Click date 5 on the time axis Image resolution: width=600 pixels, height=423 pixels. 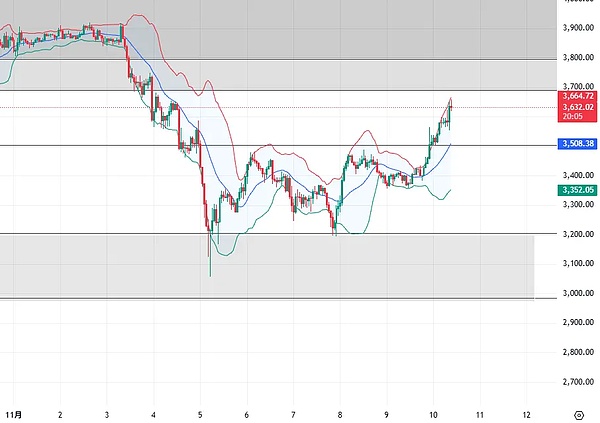(200, 412)
